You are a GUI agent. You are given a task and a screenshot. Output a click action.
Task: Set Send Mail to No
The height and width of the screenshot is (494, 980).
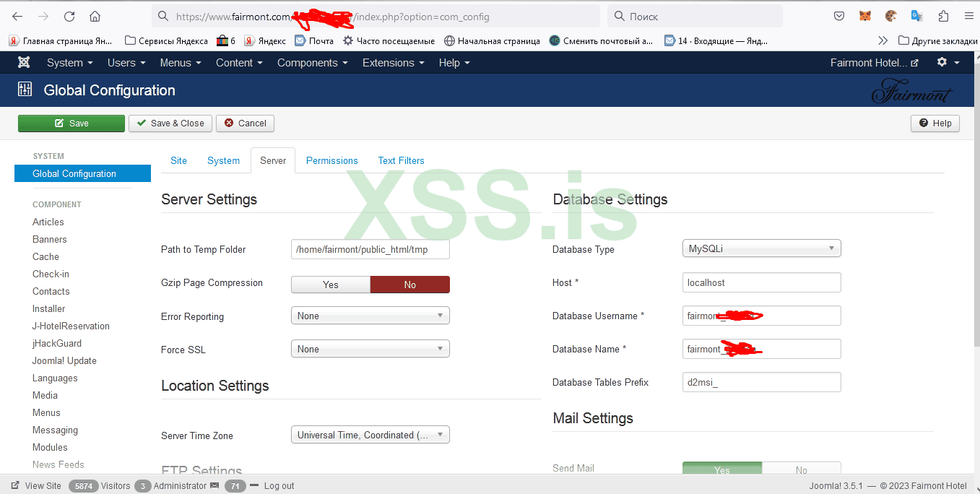coord(802,469)
